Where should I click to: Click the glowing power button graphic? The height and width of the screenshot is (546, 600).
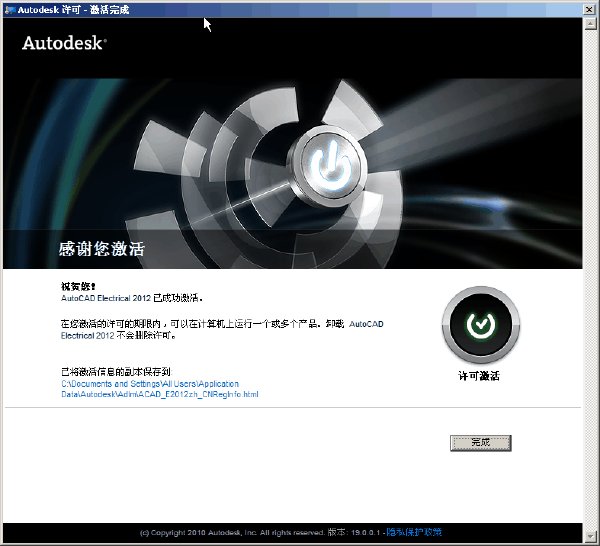[x=329, y=166]
